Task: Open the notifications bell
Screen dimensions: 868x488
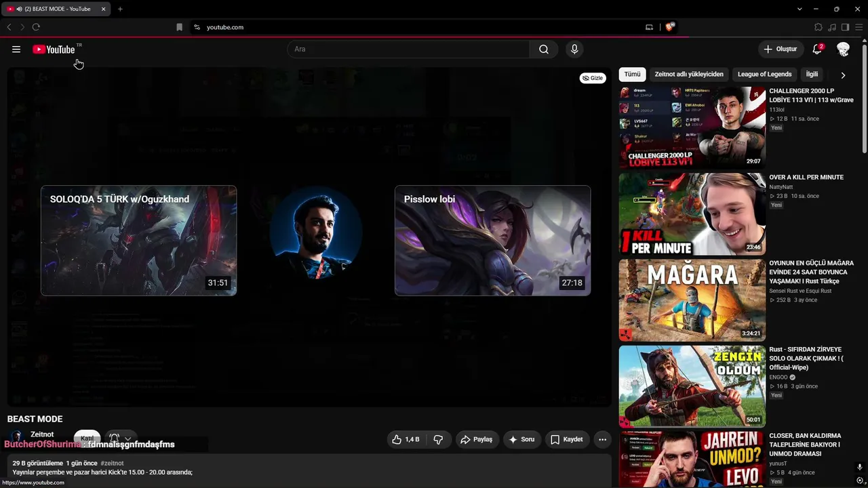Action: coord(818,49)
